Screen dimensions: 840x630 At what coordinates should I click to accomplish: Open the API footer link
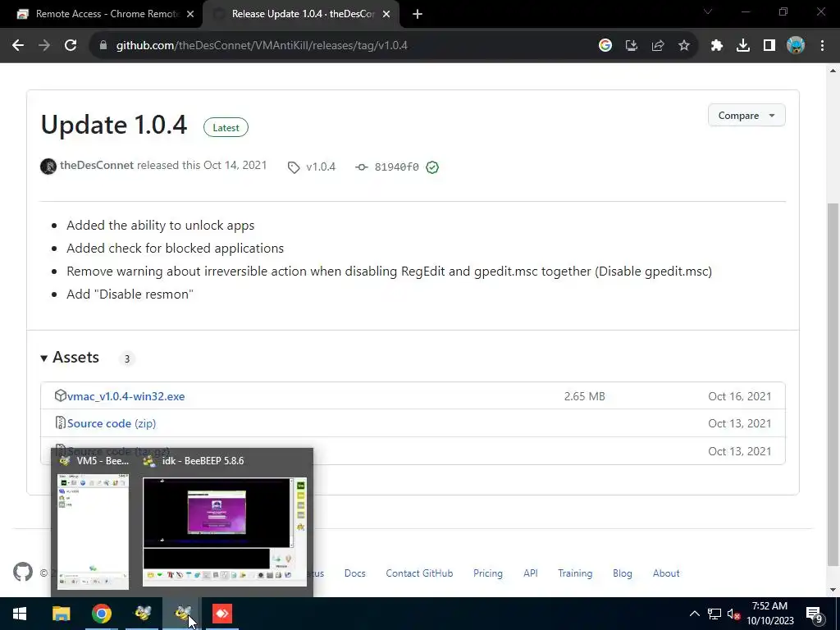(x=531, y=573)
